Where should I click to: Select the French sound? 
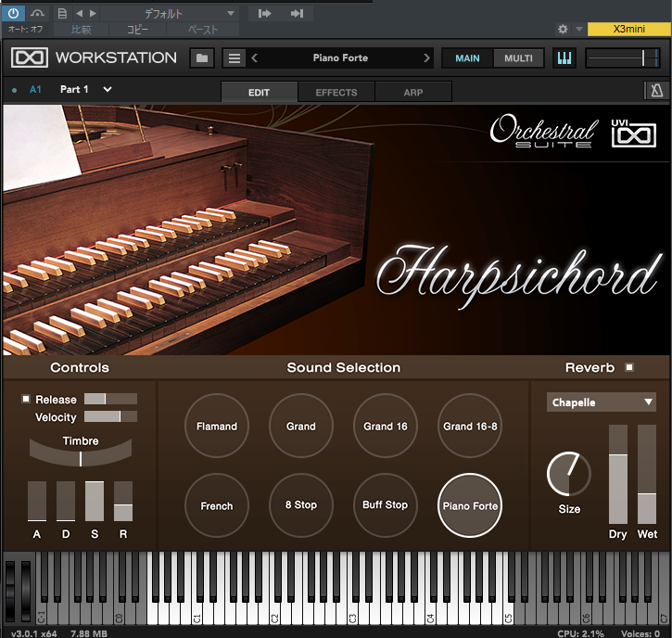(x=216, y=505)
